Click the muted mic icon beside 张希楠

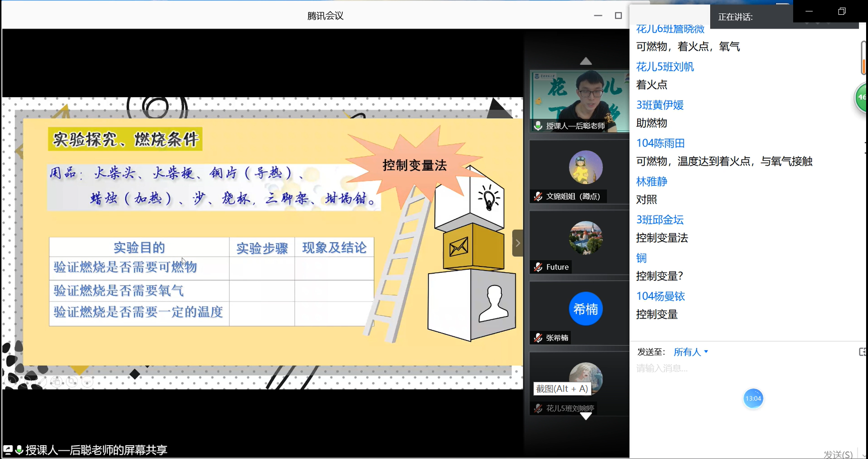point(538,338)
